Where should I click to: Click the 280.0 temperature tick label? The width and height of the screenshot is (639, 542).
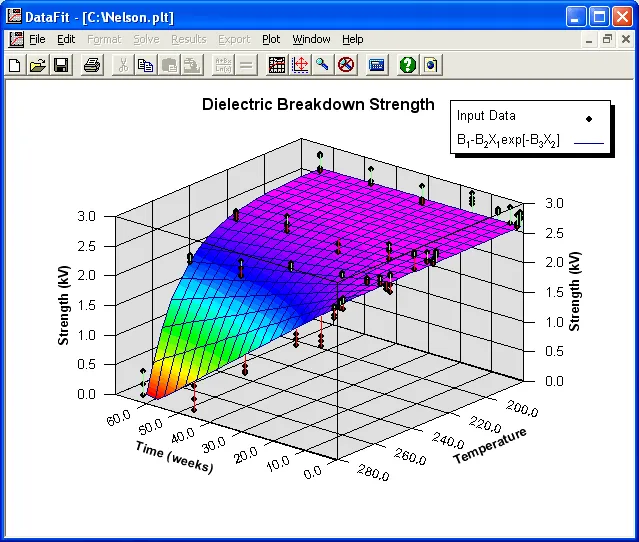tap(373, 472)
